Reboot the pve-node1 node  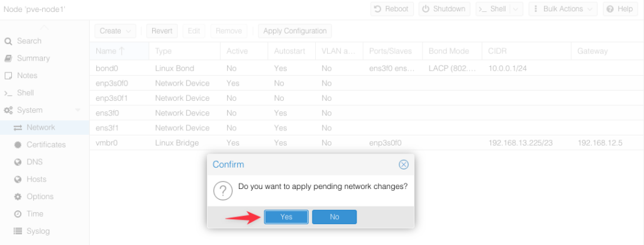(392, 9)
